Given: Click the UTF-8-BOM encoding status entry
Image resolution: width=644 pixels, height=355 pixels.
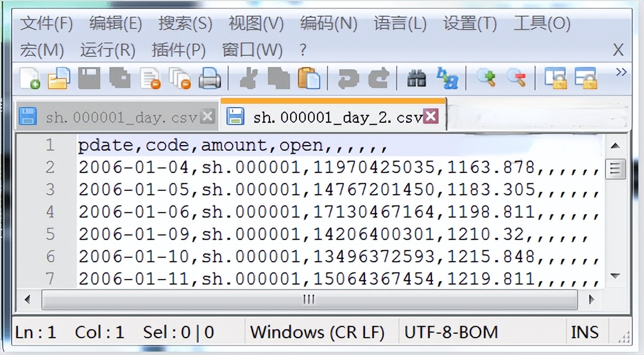Looking at the screenshot, I should pos(451,332).
